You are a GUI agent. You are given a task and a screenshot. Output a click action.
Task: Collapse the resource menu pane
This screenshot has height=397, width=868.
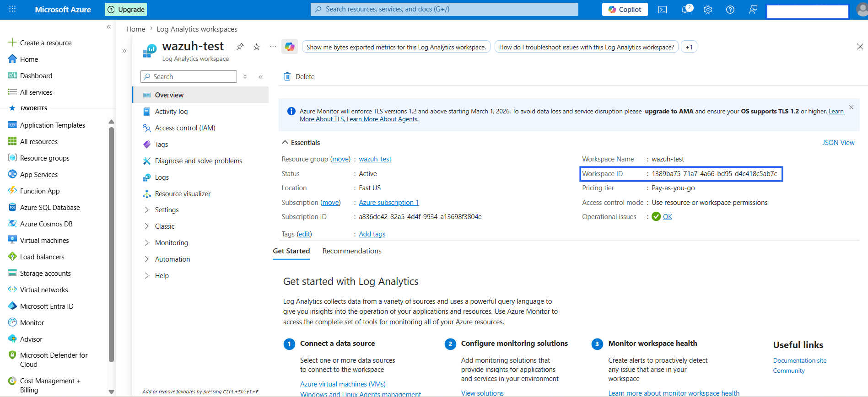[260, 77]
